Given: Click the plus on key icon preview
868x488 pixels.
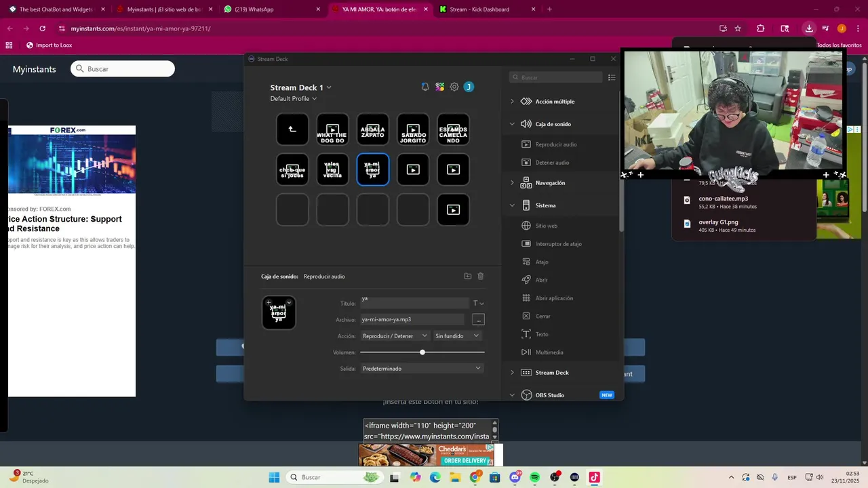Looking at the screenshot, I should click(x=269, y=302).
